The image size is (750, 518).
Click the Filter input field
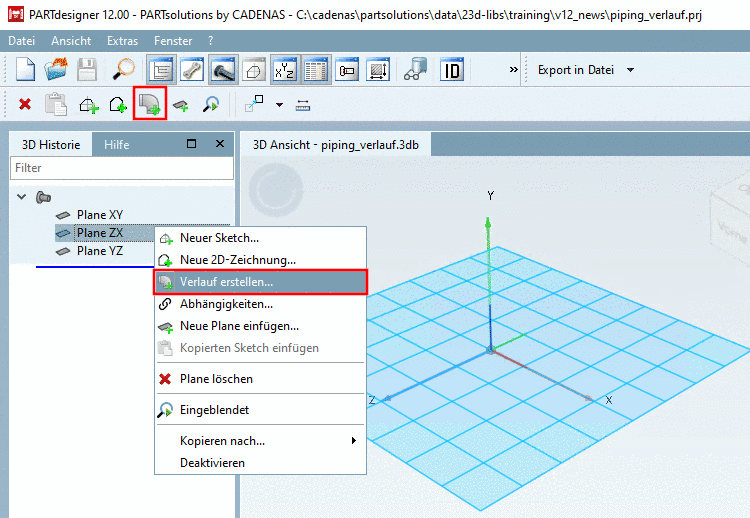coord(122,168)
